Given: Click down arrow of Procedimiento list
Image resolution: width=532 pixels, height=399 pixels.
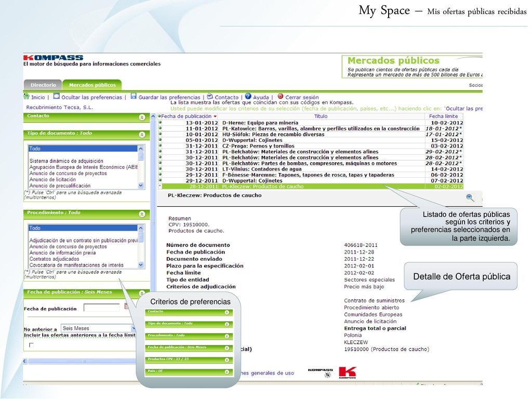Looking at the screenshot, I should pos(141,265).
